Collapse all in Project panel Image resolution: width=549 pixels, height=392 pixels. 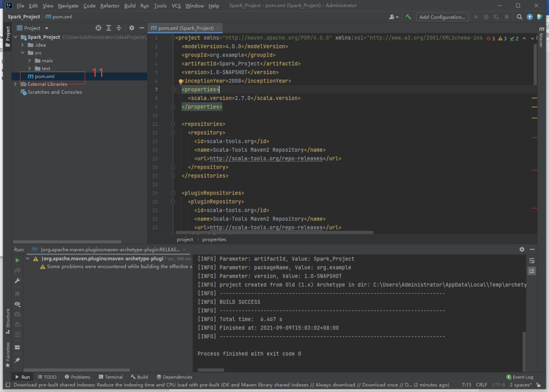point(119,28)
